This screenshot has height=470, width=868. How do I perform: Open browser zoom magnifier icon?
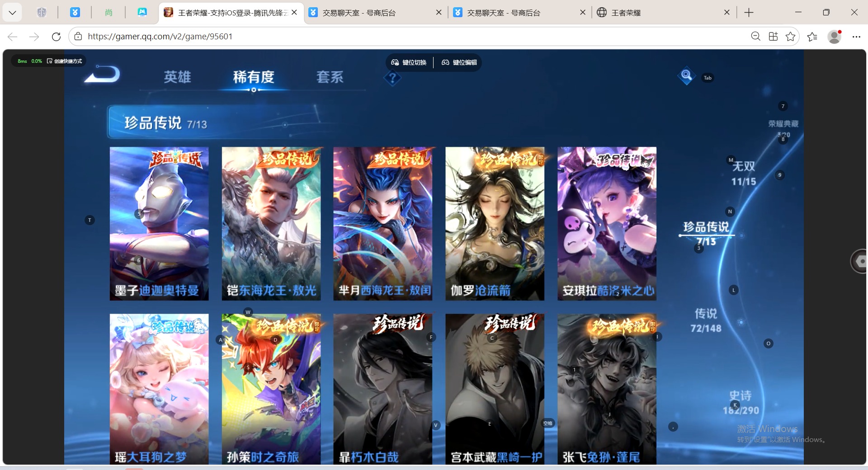(x=755, y=37)
